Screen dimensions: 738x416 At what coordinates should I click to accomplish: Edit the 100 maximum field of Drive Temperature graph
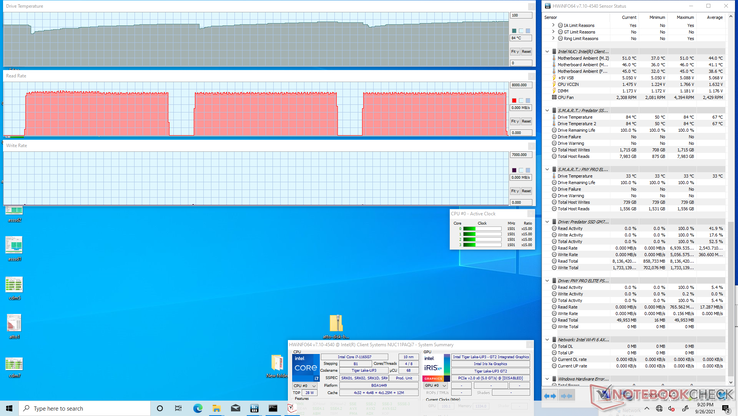click(x=521, y=16)
